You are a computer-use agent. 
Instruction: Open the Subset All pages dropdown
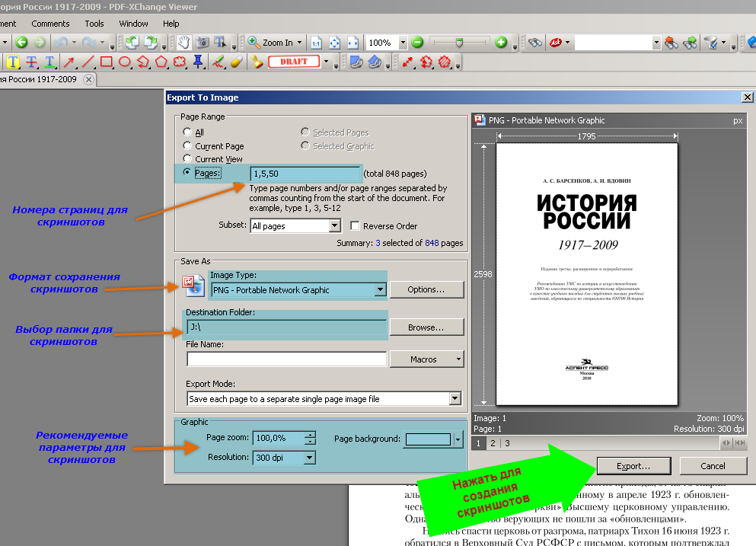coord(335,225)
